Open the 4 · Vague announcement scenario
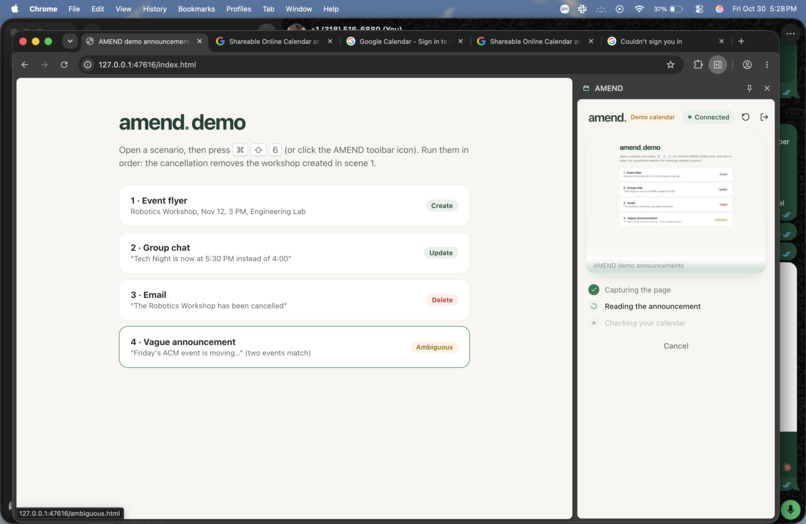 (x=294, y=347)
